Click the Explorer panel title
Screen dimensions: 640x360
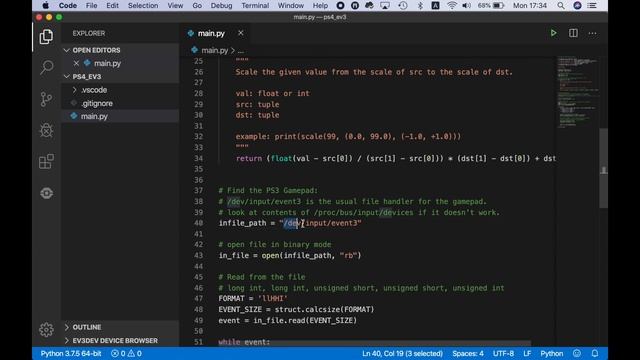pyautogui.click(x=89, y=33)
